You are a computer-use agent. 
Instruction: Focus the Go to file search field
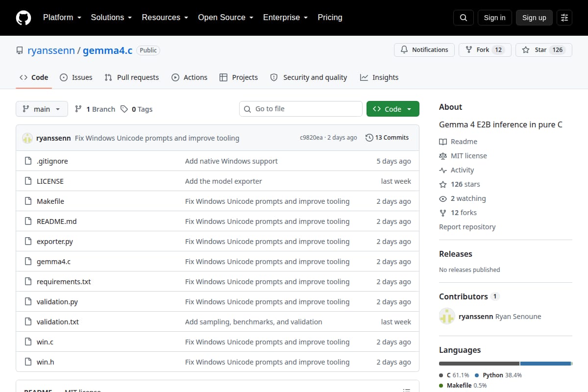(x=300, y=109)
